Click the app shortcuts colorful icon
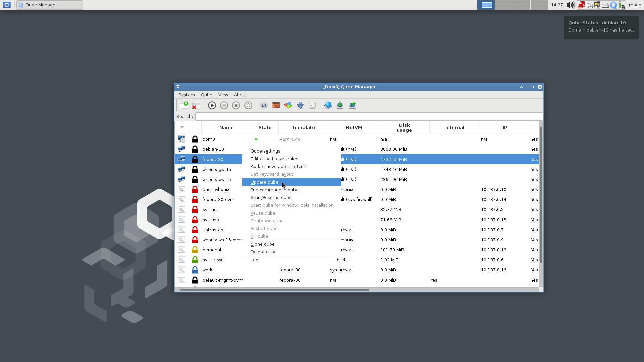The width and height of the screenshot is (644, 362). [x=288, y=105]
